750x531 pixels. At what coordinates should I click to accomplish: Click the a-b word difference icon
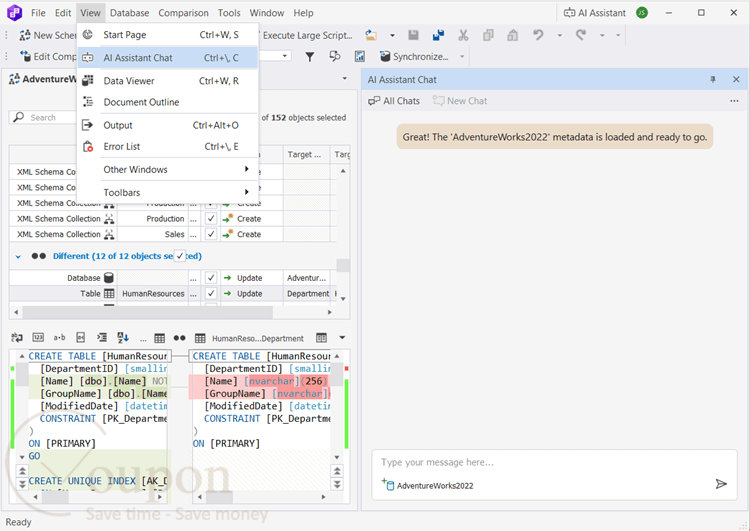point(59,338)
